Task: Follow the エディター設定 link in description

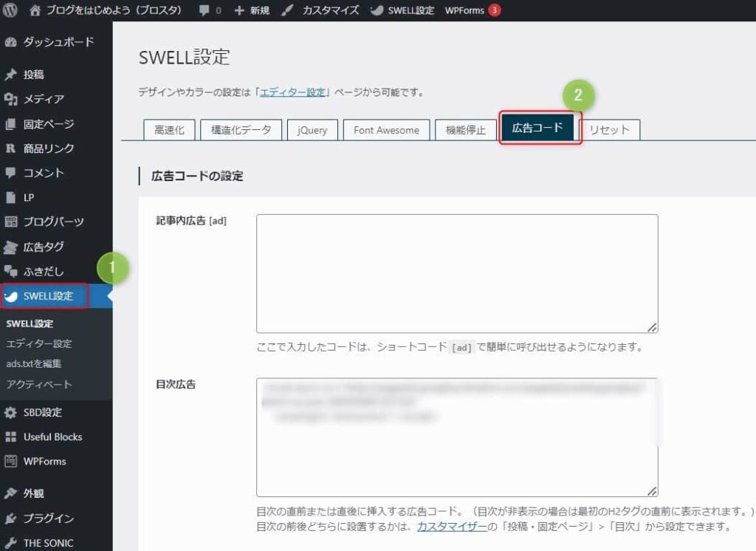Action: pos(292,92)
